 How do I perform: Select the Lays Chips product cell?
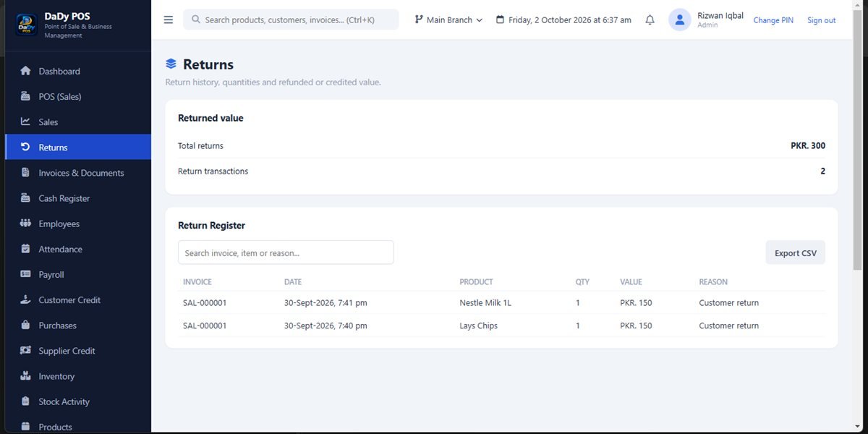478,325
